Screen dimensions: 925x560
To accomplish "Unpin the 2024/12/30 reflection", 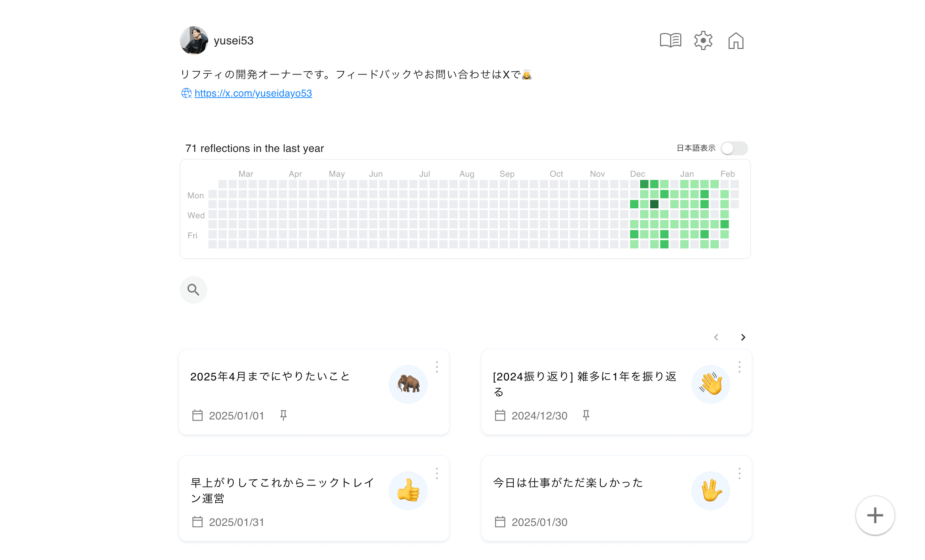I will tap(586, 415).
